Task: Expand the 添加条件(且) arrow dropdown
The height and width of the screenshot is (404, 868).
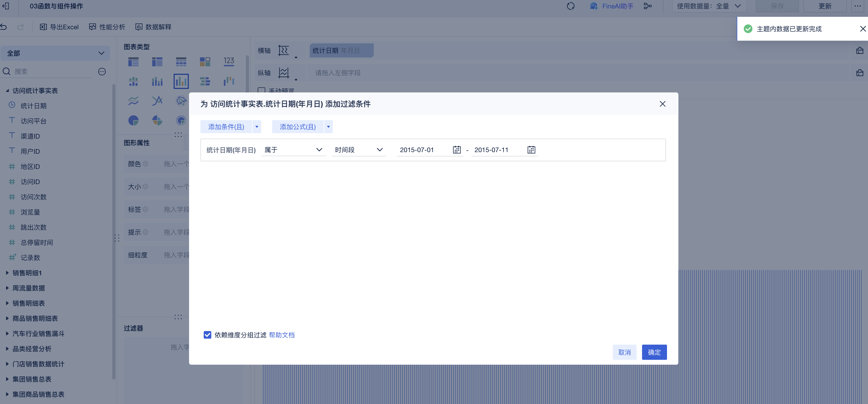Action: 257,127
